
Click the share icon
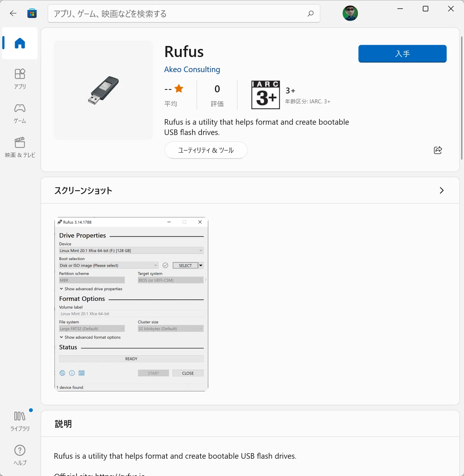coord(438,150)
